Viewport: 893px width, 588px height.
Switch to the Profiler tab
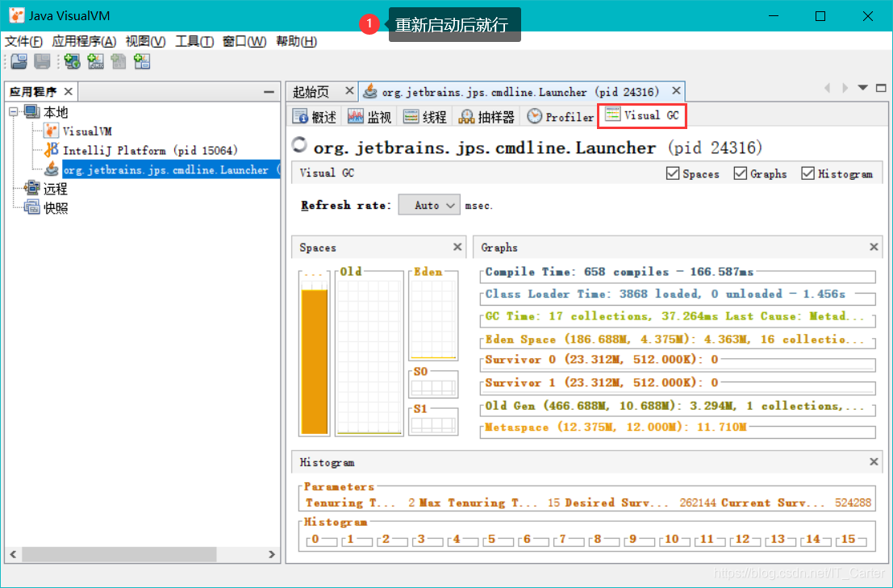click(x=561, y=117)
